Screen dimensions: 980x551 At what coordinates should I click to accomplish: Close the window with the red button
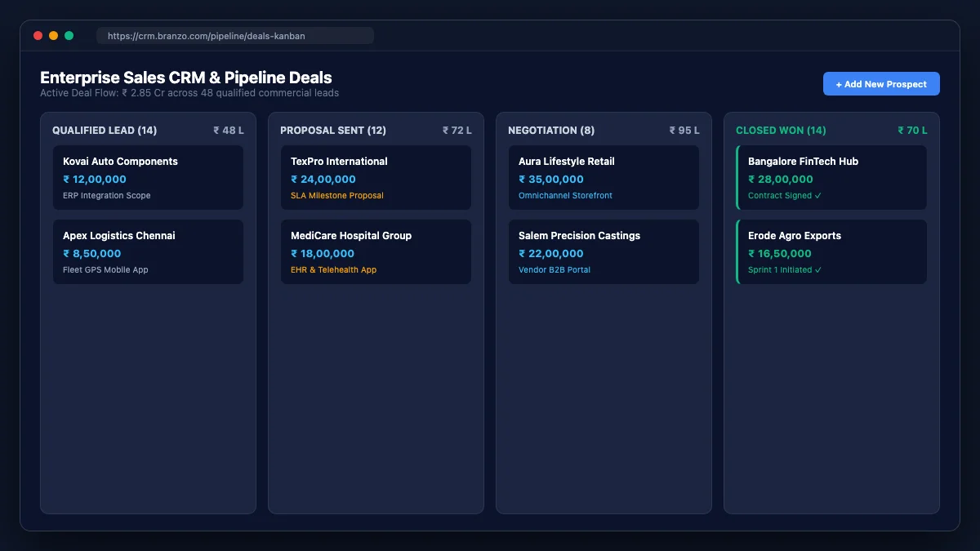tap(38, 36)
